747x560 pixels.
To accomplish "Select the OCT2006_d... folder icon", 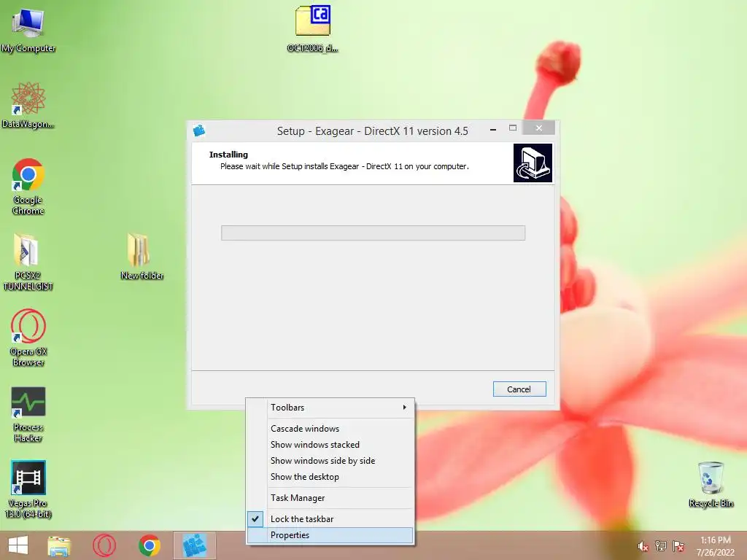I will coord(312,28).
